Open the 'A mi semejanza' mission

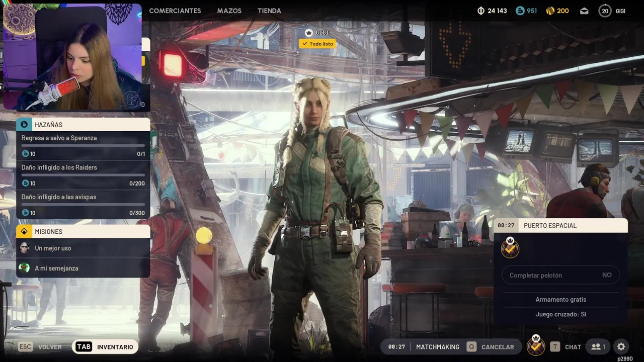83,268
